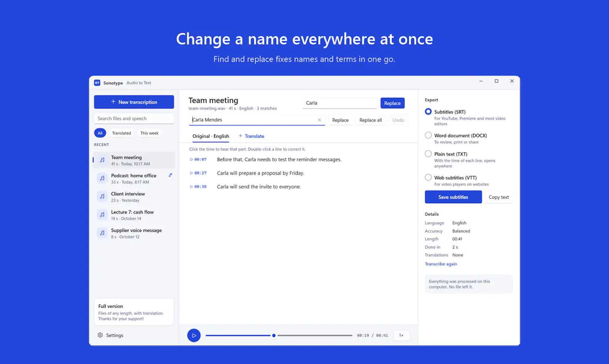Image resolution: width=609 pixels, height=364 pixels.
Task: Choose Web subtitles (VTT) export option
Action: pyautogui.click(x=428, y=177)
